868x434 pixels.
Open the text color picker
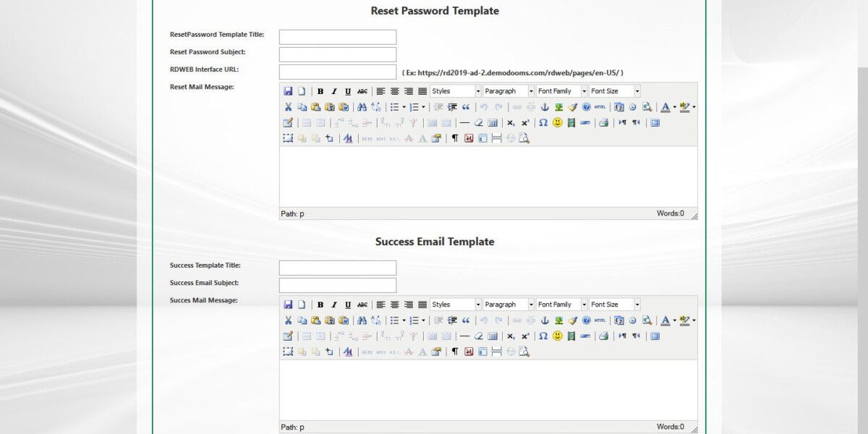coord(665,107)
